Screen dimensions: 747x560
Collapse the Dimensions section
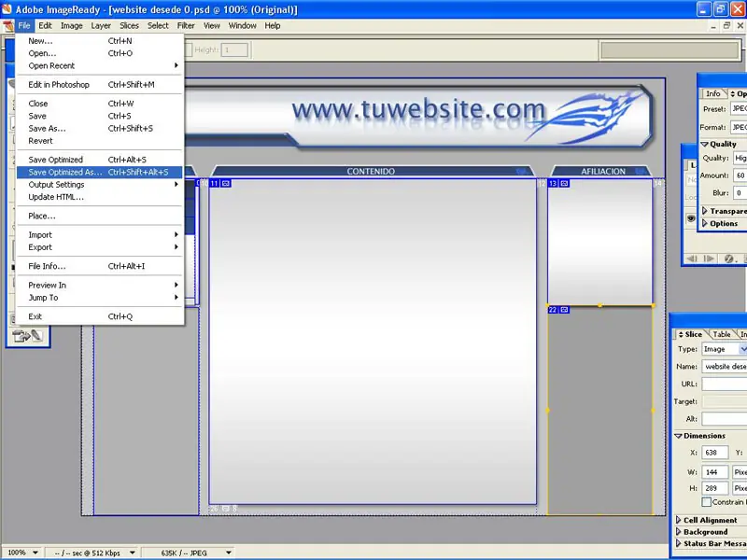[x=679, y=436]
